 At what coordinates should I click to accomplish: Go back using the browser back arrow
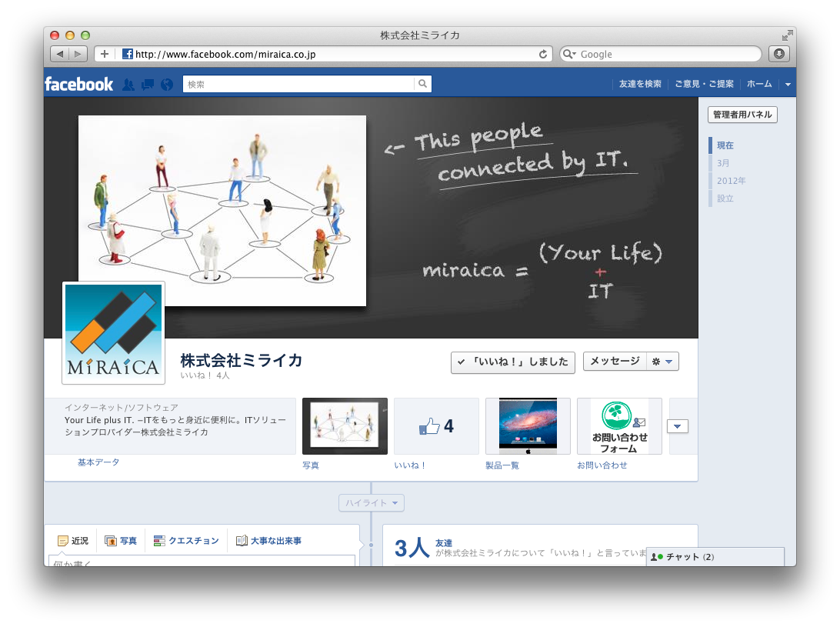(x=59, y=54)
